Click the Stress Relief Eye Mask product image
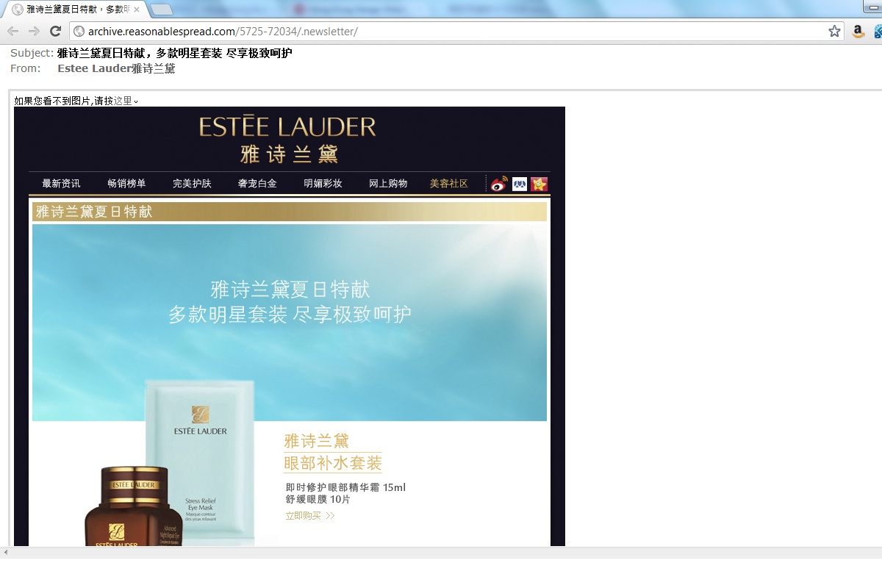 (x=201, y=462)
